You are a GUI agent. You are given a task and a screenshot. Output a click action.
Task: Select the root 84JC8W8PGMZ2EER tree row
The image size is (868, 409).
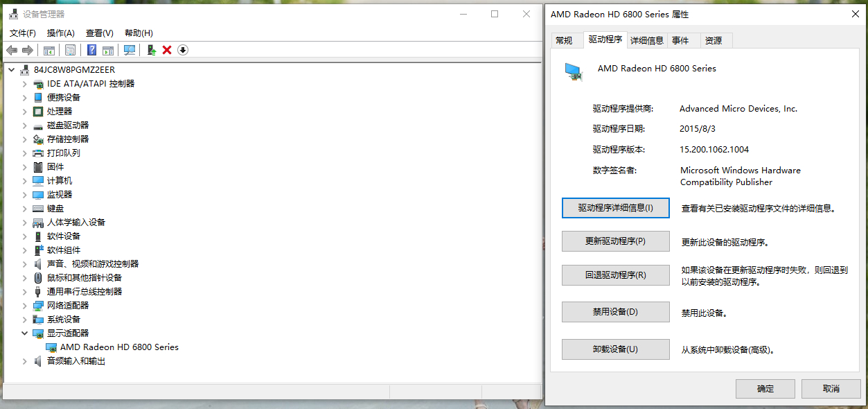point(74,70)
